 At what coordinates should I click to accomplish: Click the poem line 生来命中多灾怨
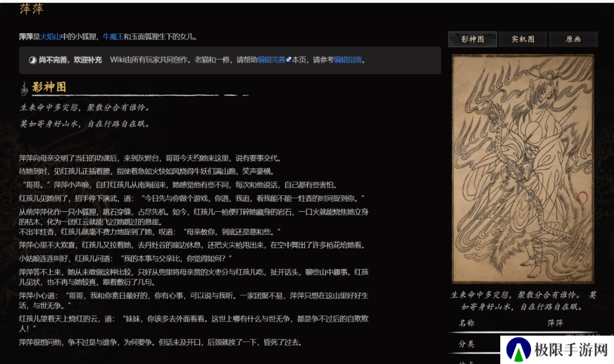[84, 107]
